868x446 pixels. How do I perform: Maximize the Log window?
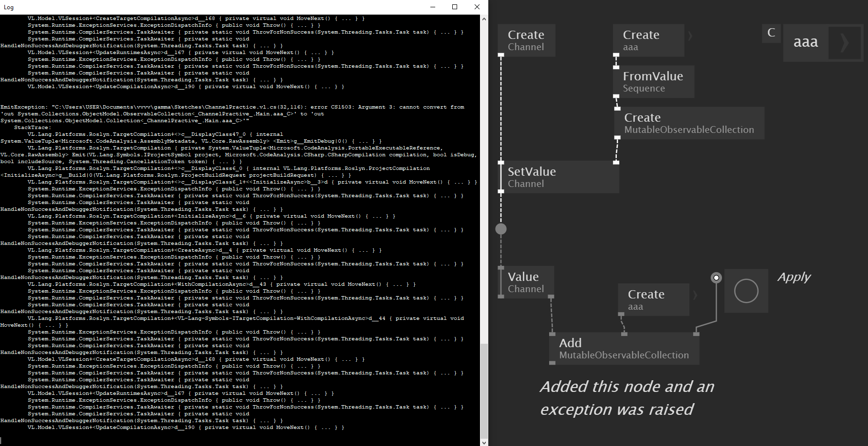455,7
